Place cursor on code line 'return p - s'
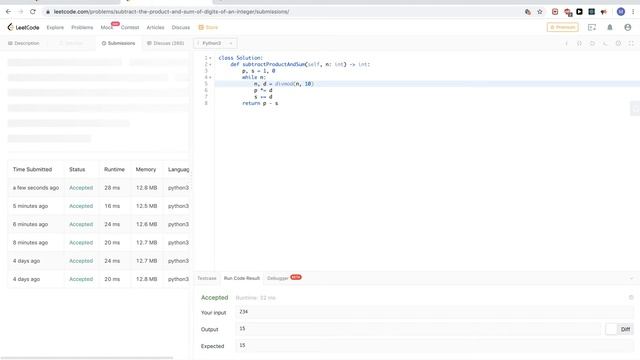The width and height of the screenshot is (640, 360). point(260,103)
